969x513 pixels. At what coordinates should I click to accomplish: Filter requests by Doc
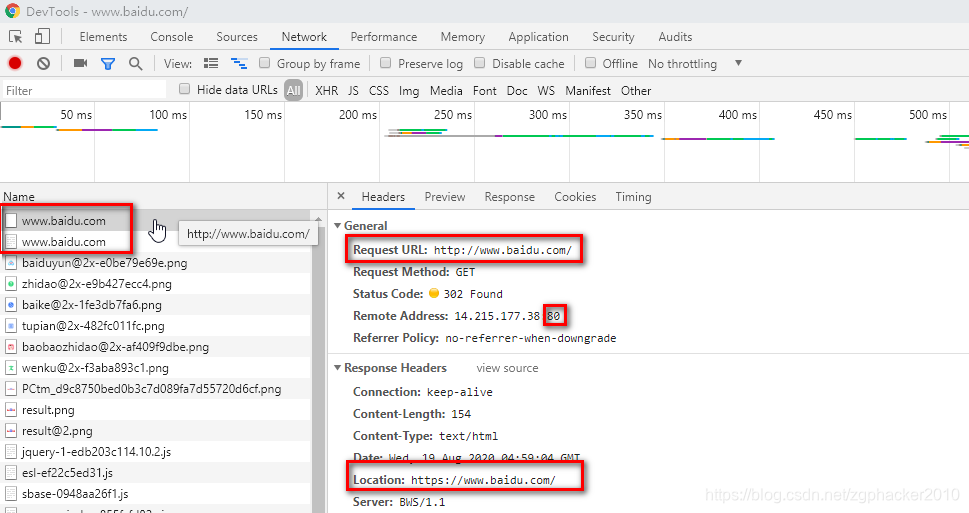(x=517, y=90)
